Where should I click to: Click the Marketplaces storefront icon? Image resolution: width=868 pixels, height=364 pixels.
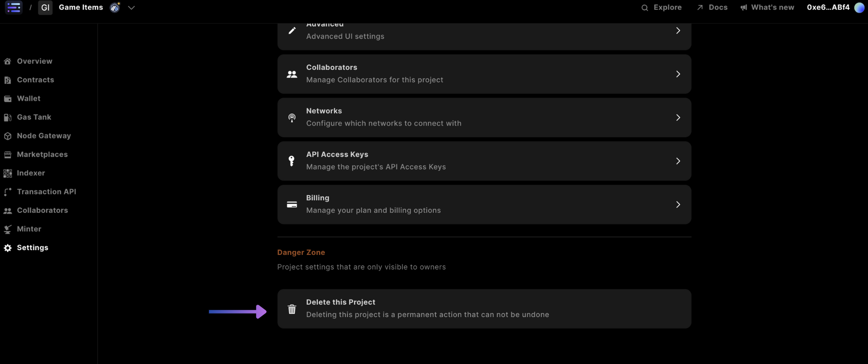click(8, 155)
